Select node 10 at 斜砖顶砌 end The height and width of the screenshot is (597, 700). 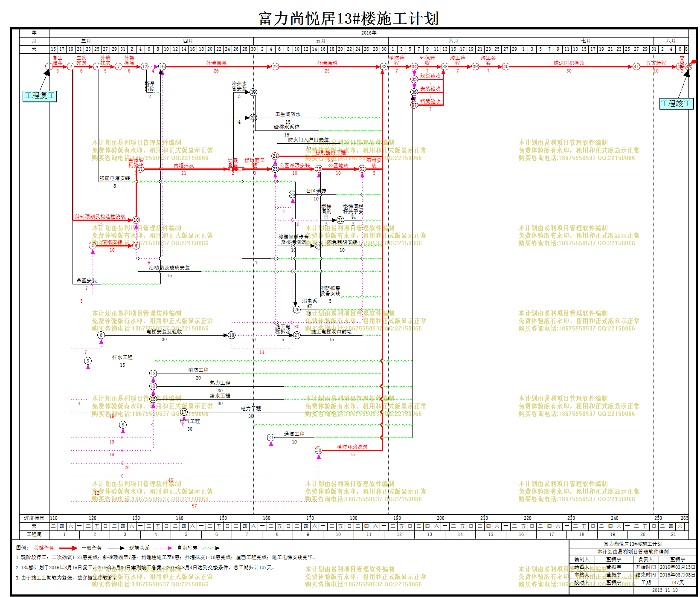136,220
